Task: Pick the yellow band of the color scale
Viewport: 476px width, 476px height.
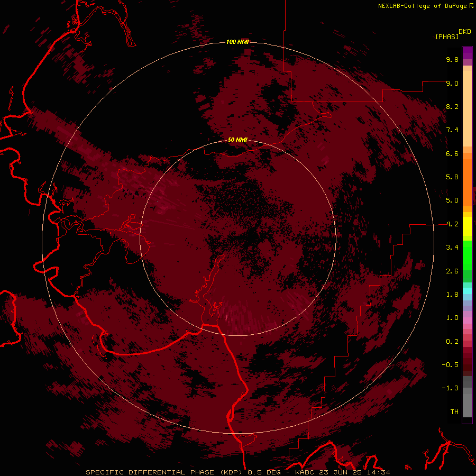Action: click(x=467, y=226)
